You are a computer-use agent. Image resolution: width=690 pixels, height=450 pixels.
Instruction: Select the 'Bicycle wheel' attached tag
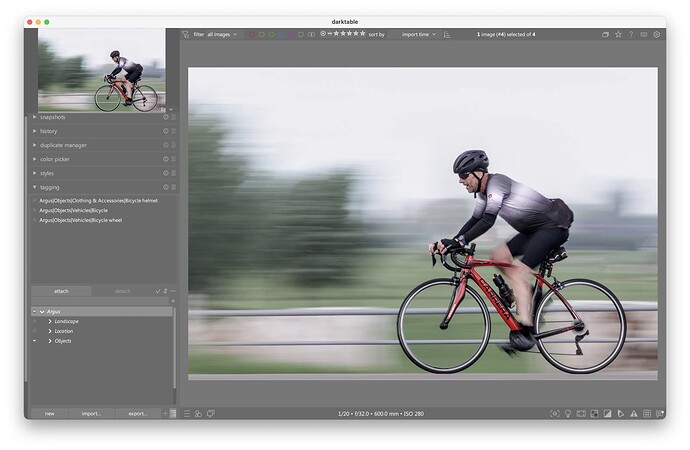[81, 220]
